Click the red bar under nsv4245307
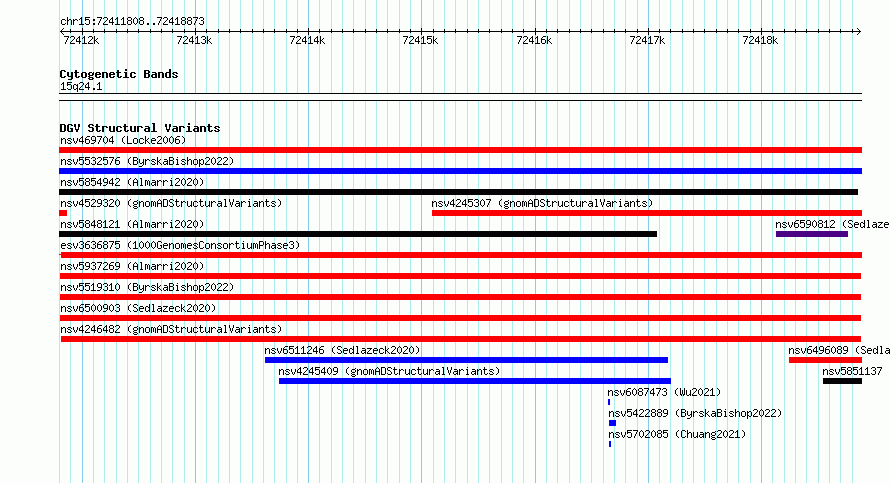890x483 pixels. click(647, 213)
